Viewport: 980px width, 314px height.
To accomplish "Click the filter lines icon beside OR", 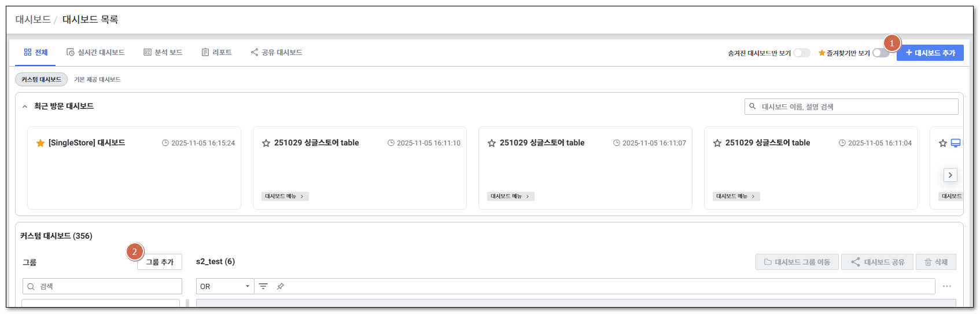I will click(263, 286).
